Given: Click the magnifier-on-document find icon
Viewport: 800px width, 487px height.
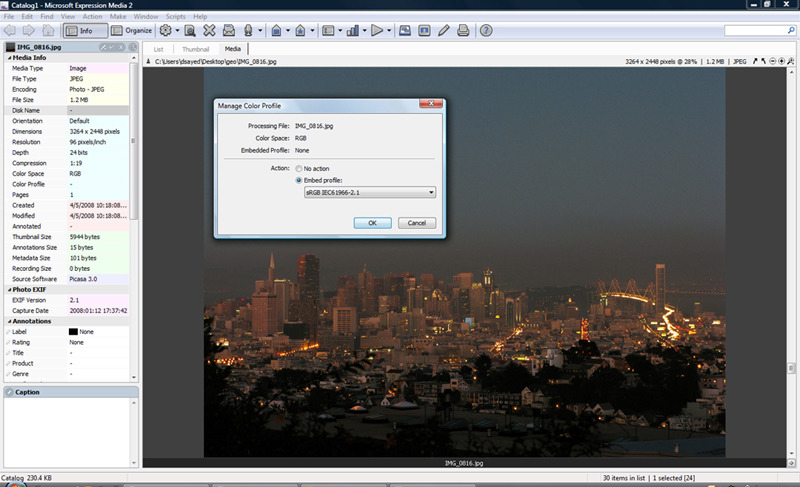Looking at the screenshot, I should (x=190, y=31).
